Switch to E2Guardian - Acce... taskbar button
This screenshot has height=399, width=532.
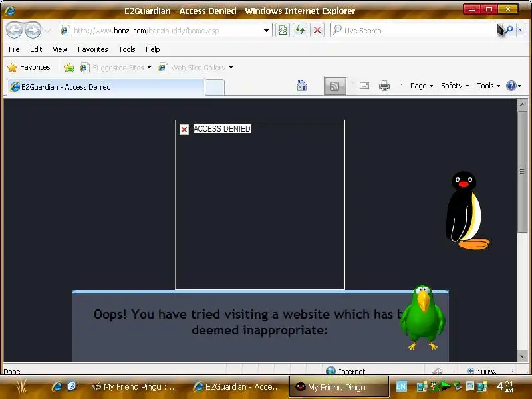[x=237, y=387]
